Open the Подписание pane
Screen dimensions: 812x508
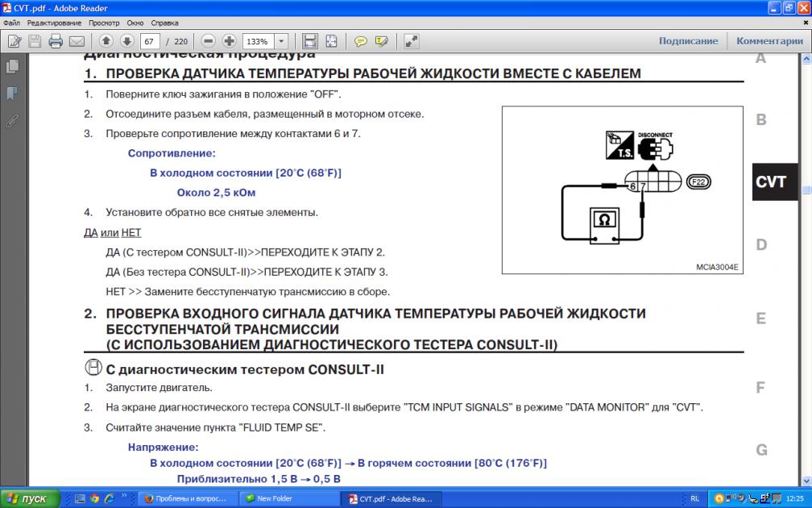tap(688, 41)
